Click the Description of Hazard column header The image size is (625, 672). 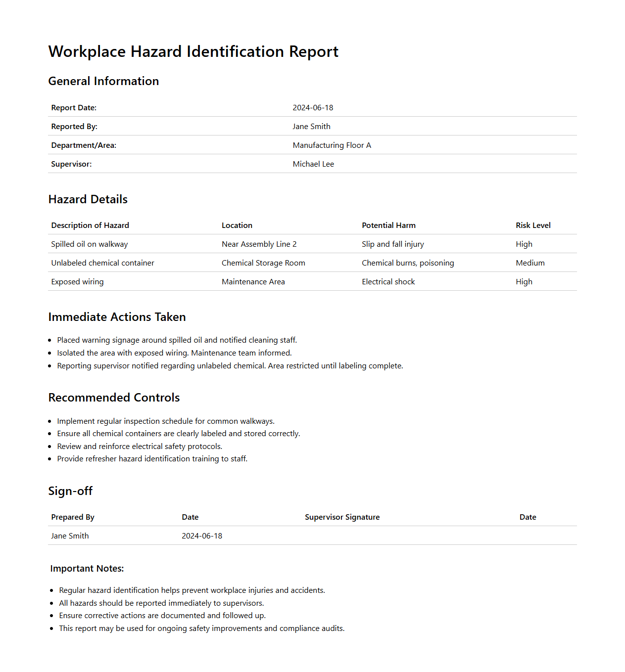tap(90, 225)
